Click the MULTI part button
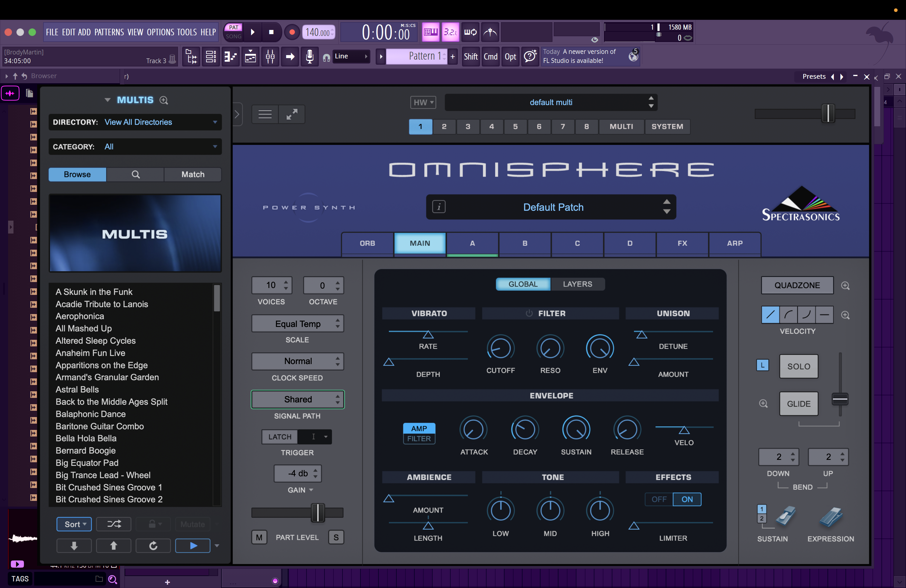 pyautogui.click(x=621, y=127)
